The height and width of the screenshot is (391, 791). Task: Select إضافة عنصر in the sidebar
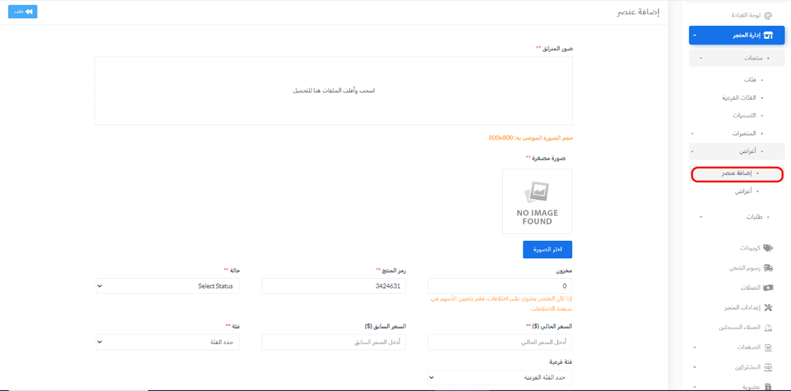click(x=737, y=174)
